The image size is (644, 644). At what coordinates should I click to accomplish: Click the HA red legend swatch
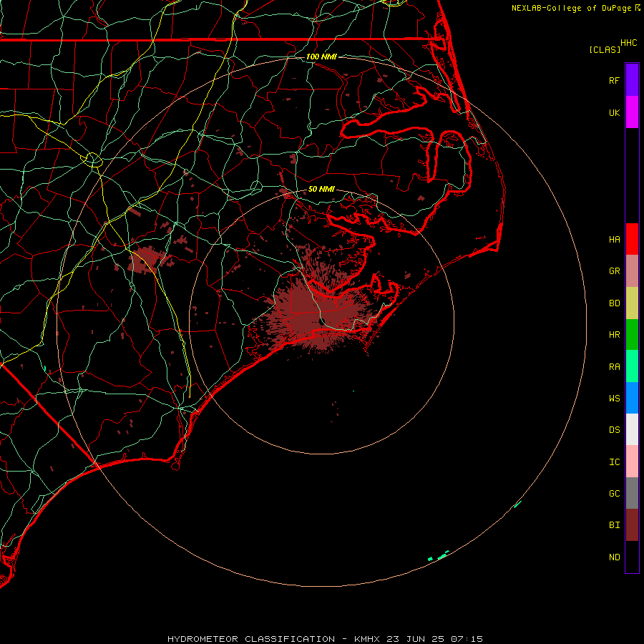632,239
